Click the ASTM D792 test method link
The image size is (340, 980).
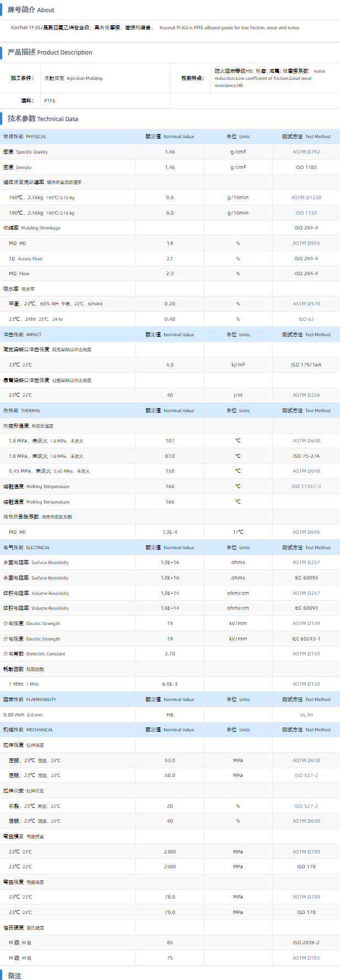[x=306, y=152]
